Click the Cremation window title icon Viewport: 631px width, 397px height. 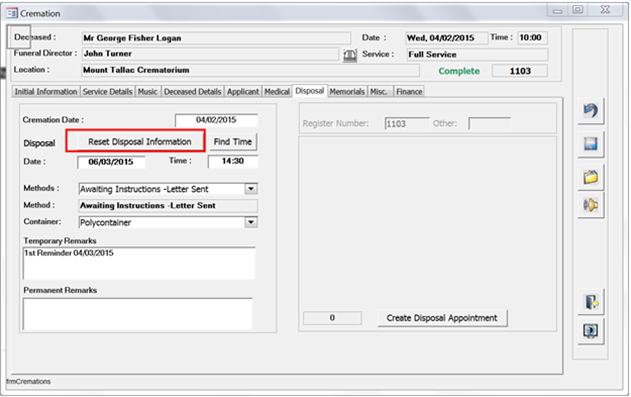click(x=12, y=13)
